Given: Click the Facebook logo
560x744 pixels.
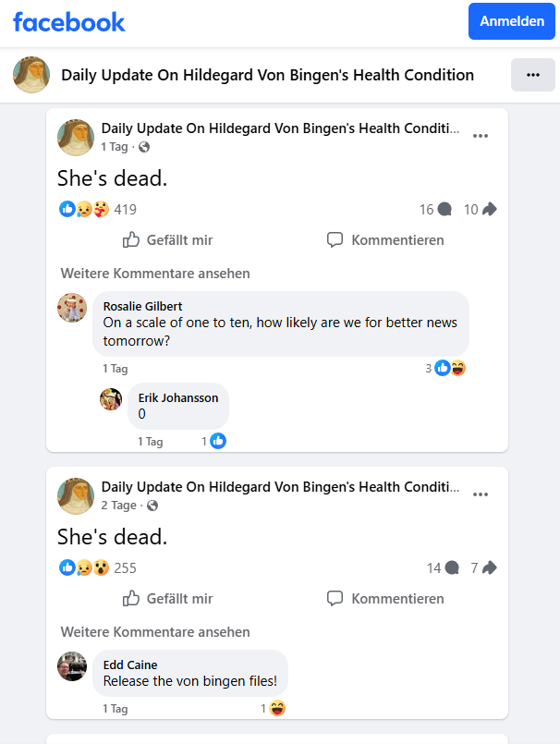Looking at the screenshot, I should (x=68, y=22).
